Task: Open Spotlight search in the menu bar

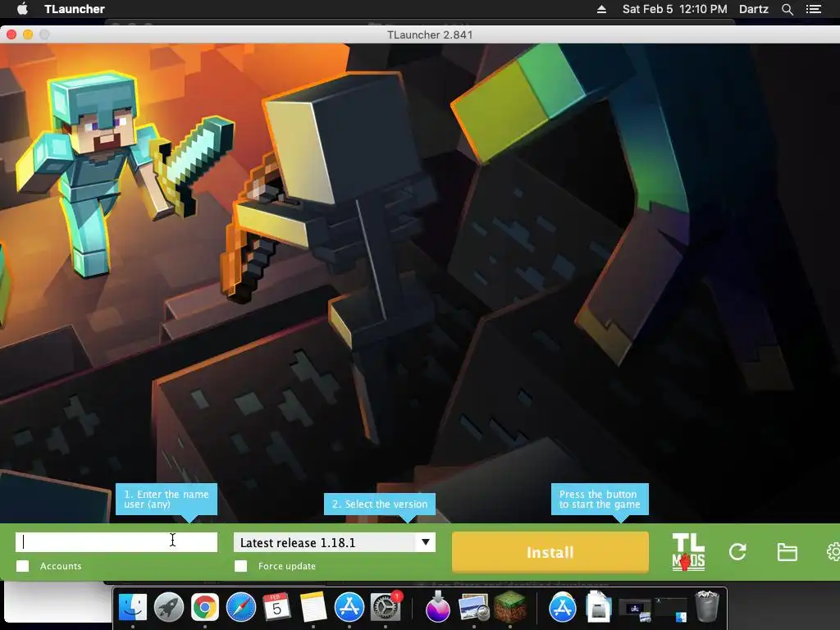Action: [787, 9]
